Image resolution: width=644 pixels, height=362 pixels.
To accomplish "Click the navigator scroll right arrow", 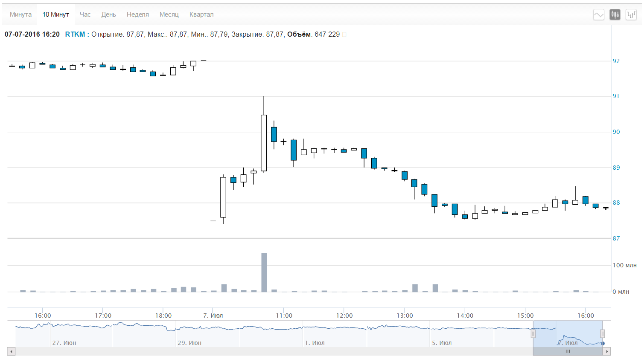I will (x=607, y=351).
